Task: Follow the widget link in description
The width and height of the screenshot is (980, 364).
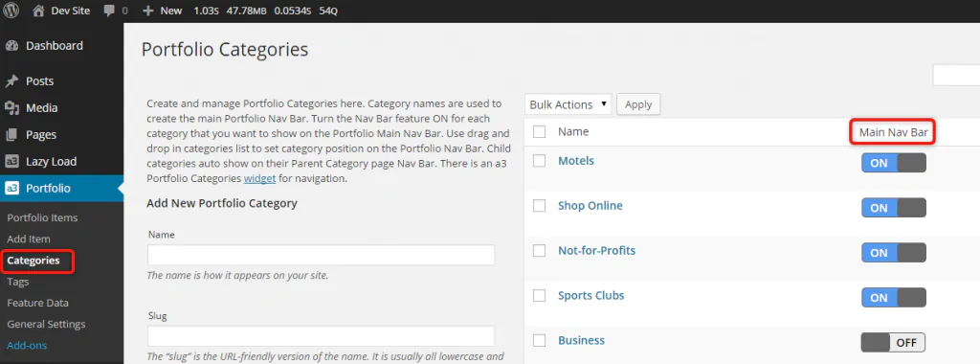Action: pos(260,178)
